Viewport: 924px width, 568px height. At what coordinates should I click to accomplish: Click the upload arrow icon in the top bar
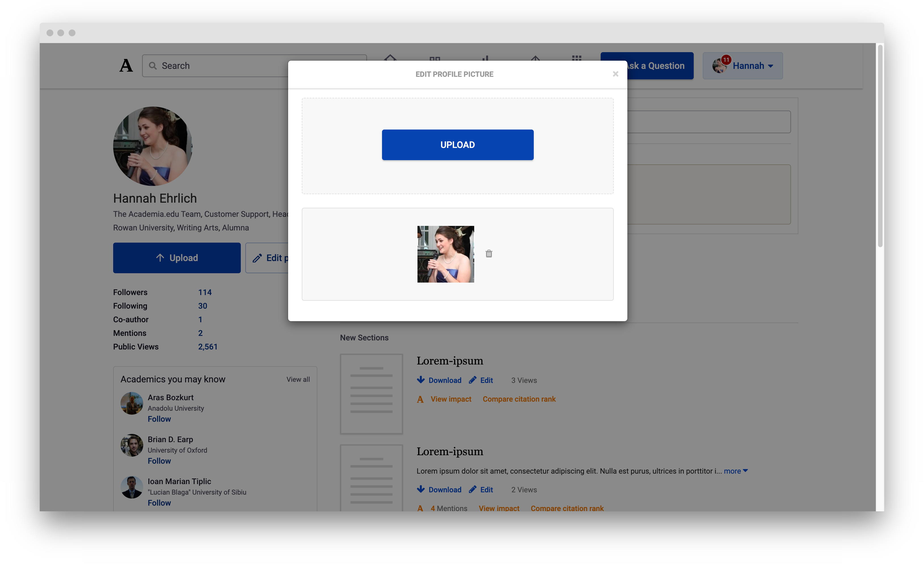tap(536, 62)
